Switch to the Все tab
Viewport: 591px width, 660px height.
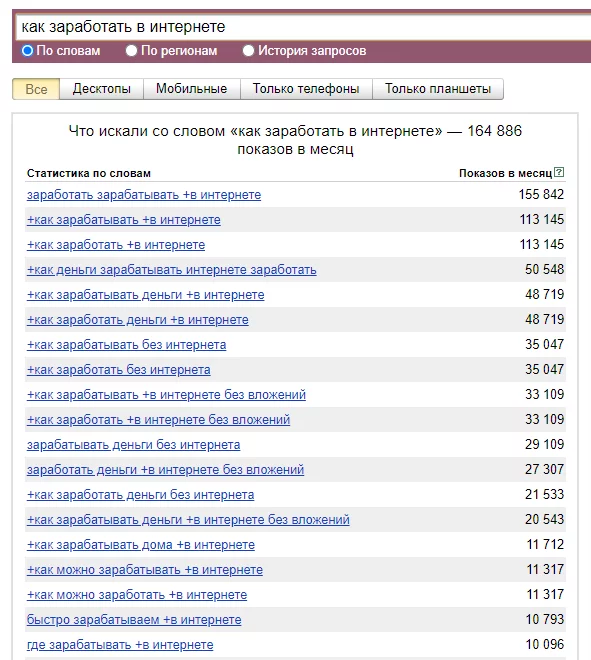[x=36, y=89]
